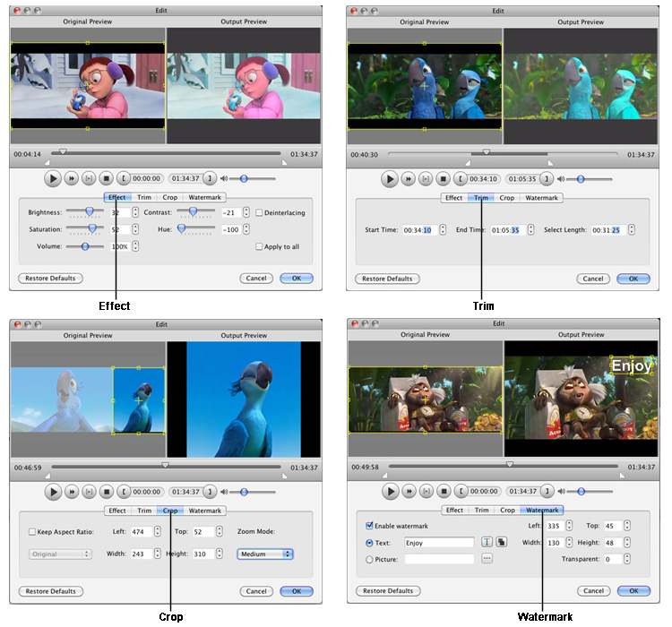Click the Hue slider handle
Screen dimensions: 672x627
click(x=182, y=228)
